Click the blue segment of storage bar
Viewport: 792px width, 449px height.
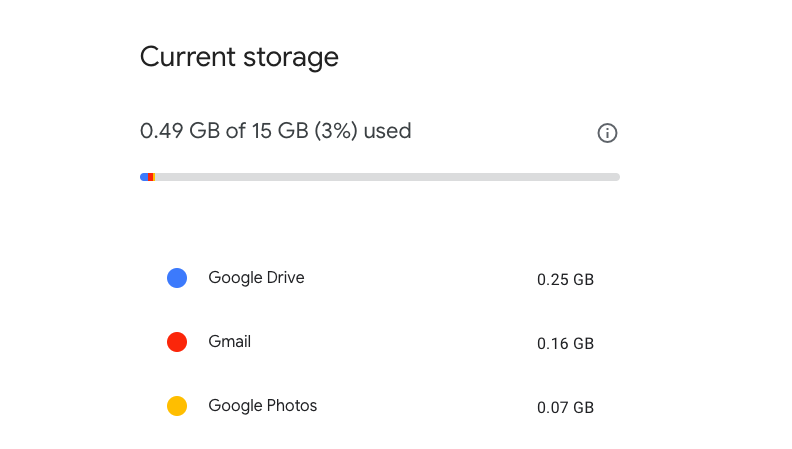144,177
